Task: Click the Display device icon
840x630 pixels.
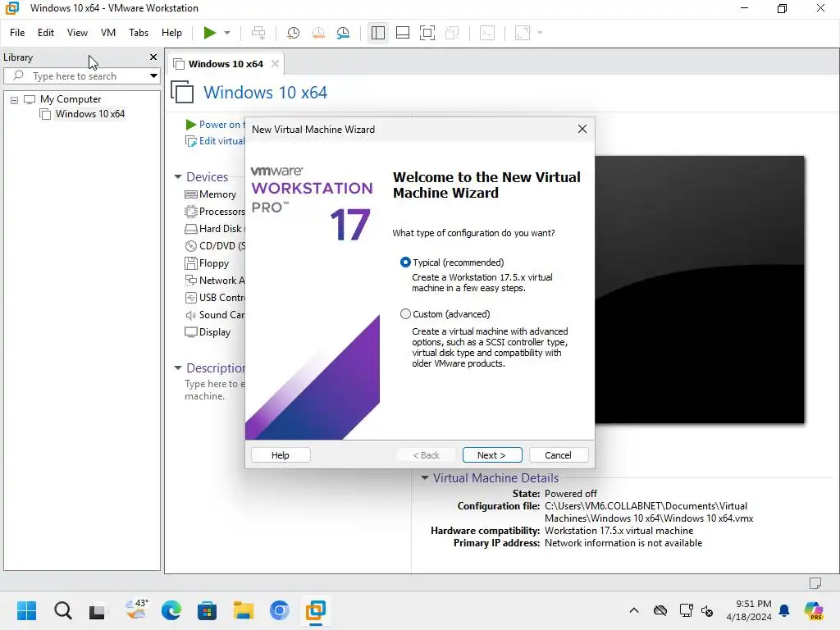Action: click(x=190, y=332)
